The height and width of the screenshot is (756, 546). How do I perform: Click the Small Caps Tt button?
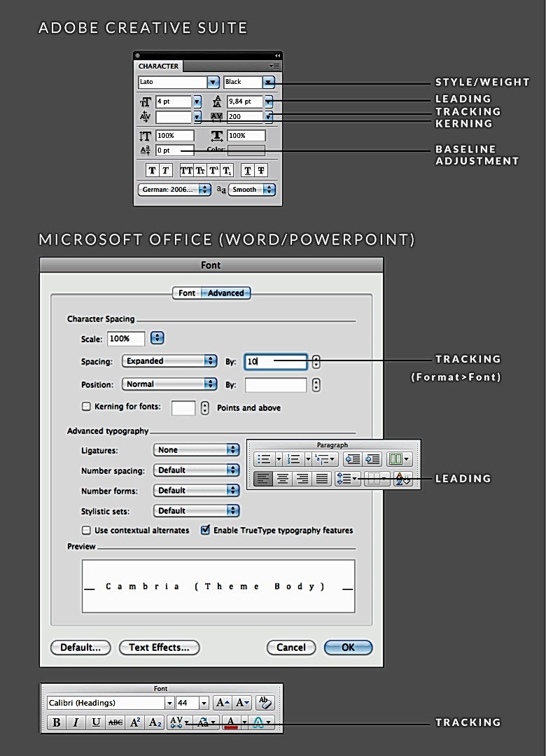point(199,170)
